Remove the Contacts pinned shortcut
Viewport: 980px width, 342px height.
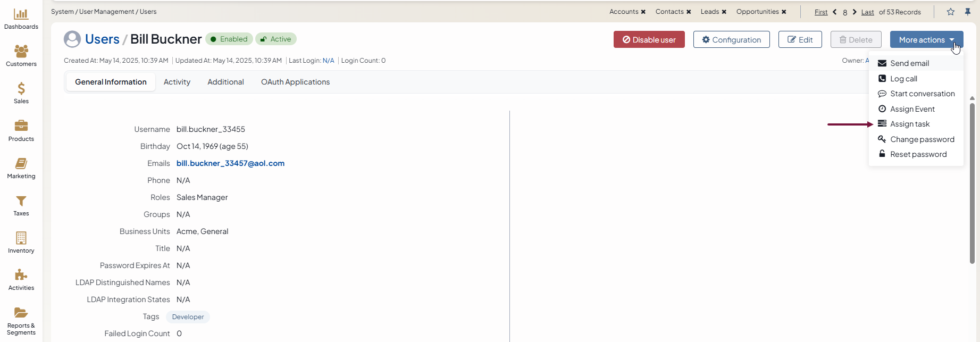689,12
